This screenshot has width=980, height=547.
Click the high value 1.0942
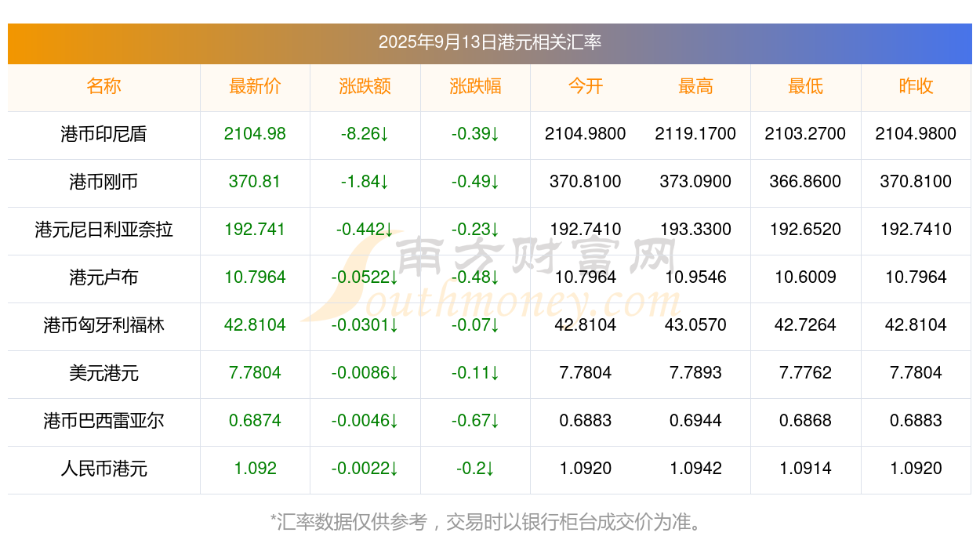click(695, 469)
